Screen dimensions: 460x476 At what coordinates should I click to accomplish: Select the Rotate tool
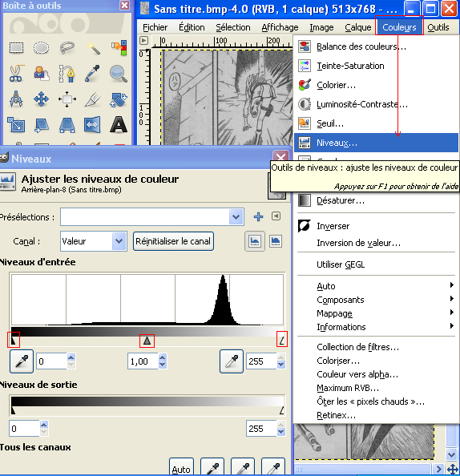click(119, 100)
